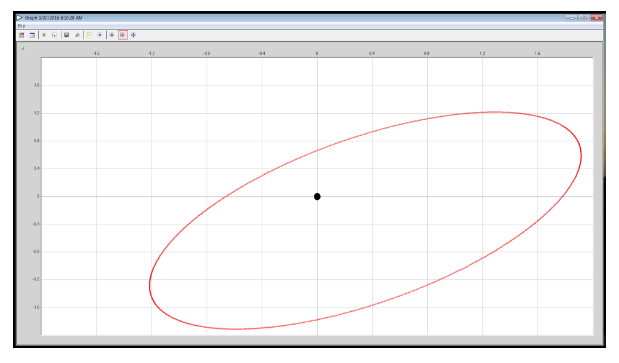Viewport: 619px width, 363px height.
Task: Click the blue square framed toolbar icon
Action: [x=100, y=35]
